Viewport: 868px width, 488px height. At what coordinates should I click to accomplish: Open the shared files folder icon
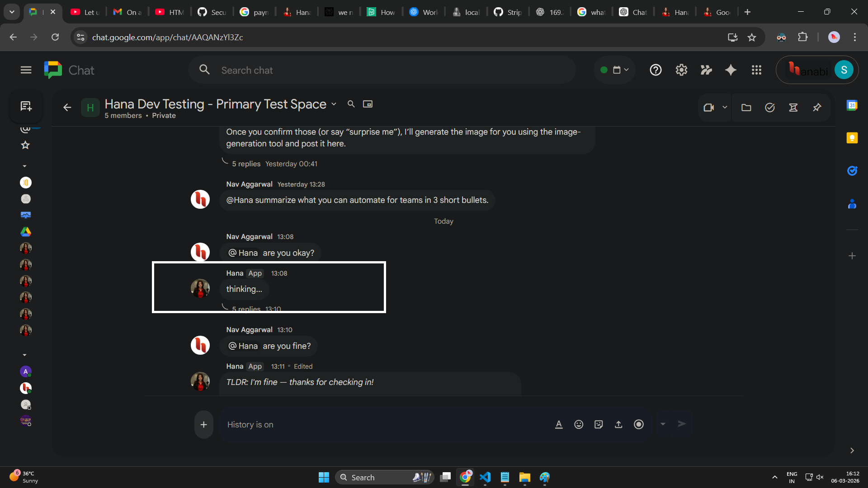[746, 108]
